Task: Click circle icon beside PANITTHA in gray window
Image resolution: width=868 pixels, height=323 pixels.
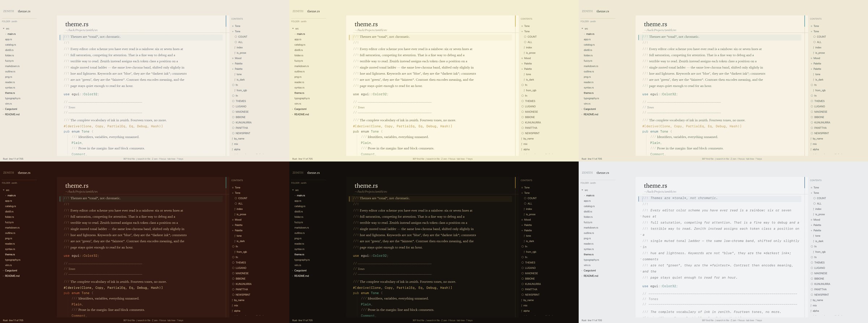Action: [812, 289]
